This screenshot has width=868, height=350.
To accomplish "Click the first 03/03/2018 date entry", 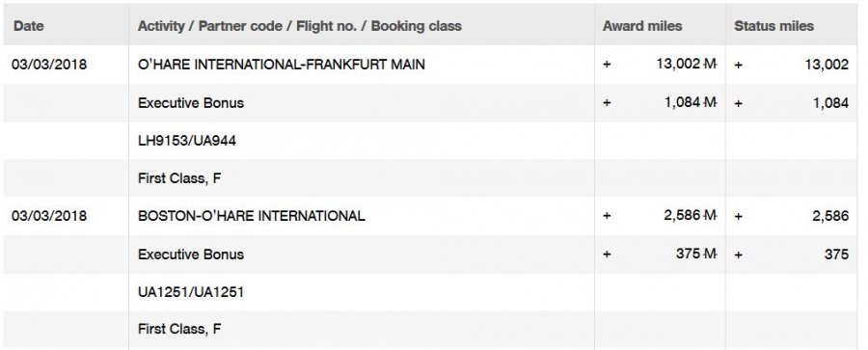I will pyautogui.click(x=49, y=65).
